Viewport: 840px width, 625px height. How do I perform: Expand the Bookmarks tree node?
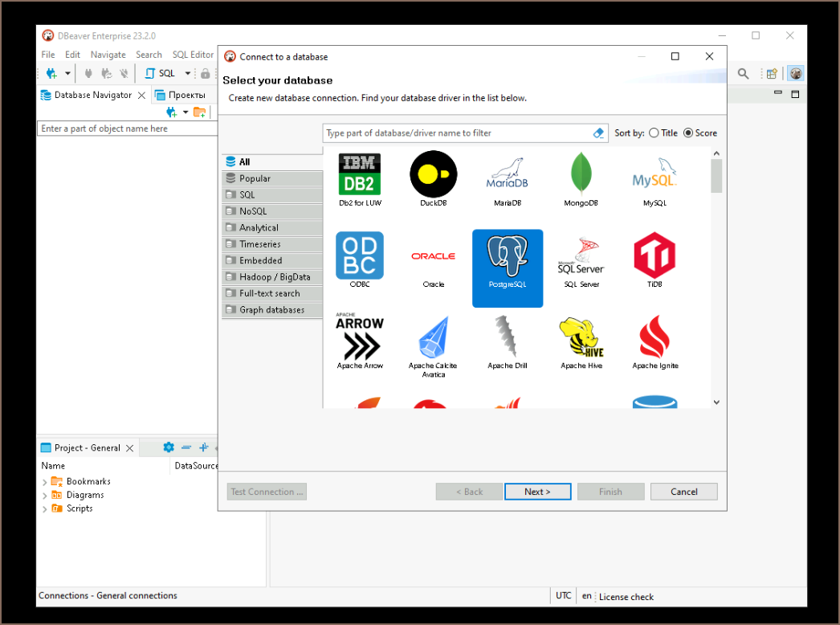pos(45,482)
